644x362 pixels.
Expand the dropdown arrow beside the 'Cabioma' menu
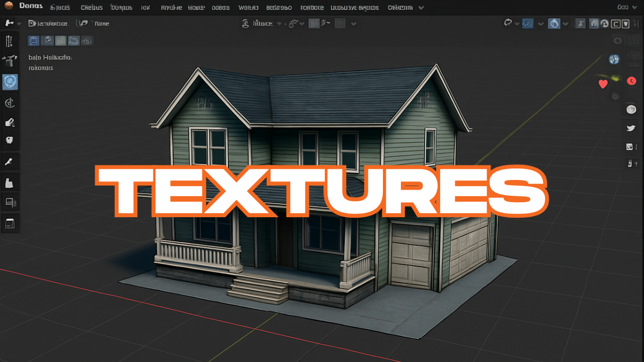click(421, 8)
